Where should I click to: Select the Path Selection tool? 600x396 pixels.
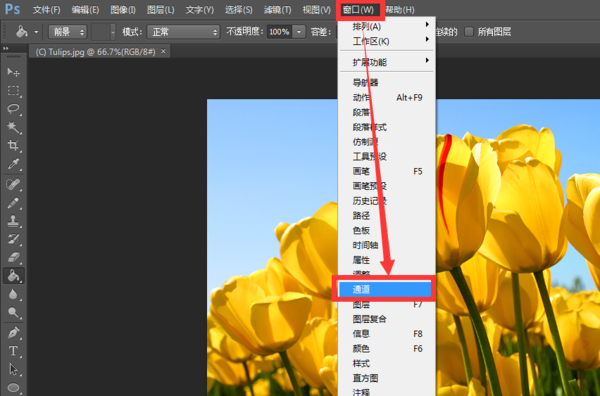(x=13, y=369)
